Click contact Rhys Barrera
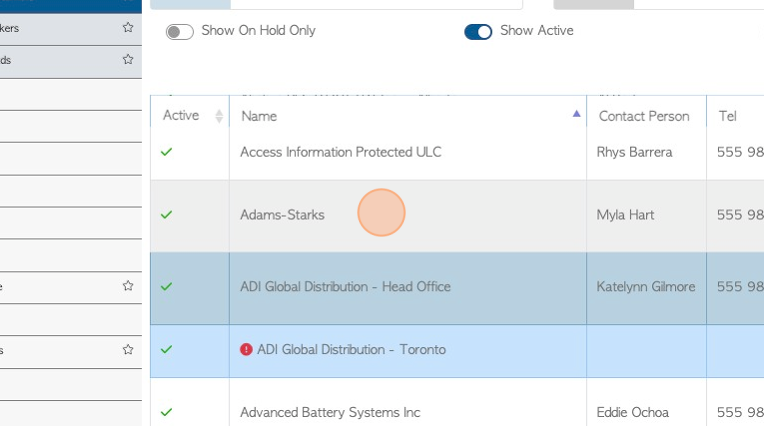764x426 pixels. [x=634, y=152]
